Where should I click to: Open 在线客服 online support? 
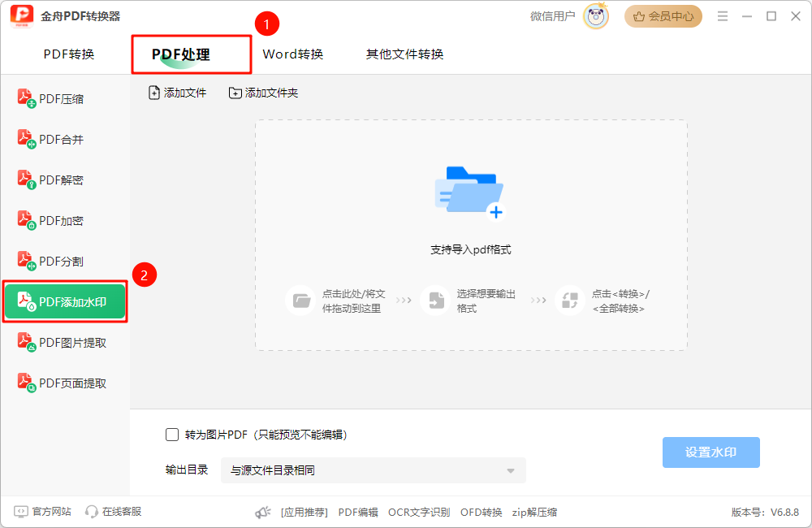pyautogui.click(x=114, y=512)
